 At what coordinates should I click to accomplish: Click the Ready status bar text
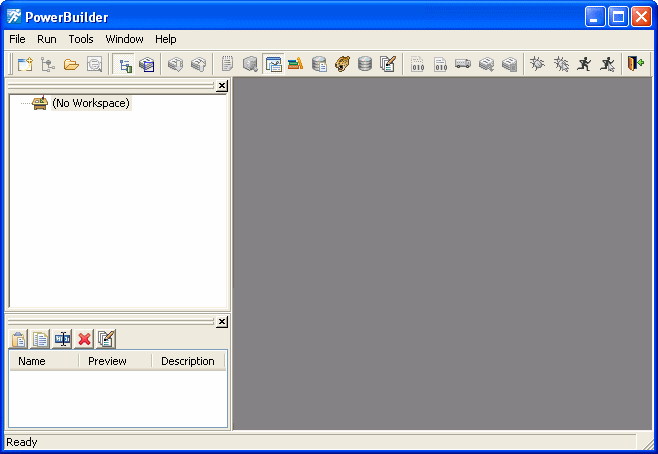(x=22, y=442)
